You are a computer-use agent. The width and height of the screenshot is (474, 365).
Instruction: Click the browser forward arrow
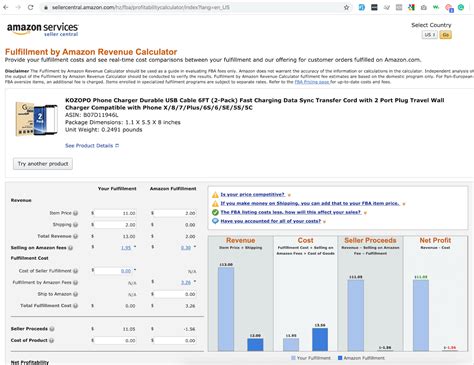(x=18, y=7)
